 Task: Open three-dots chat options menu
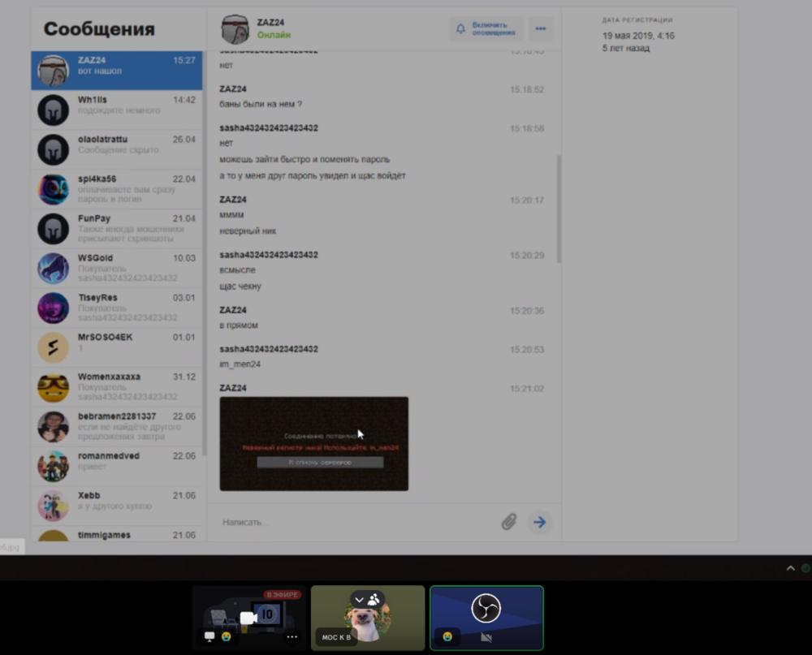(540, 28)
